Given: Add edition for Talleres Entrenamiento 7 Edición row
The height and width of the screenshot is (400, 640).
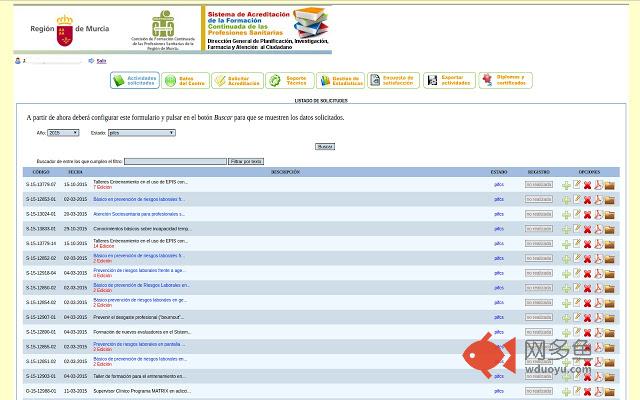Looking at the screenshot, I should pos(566,185).
